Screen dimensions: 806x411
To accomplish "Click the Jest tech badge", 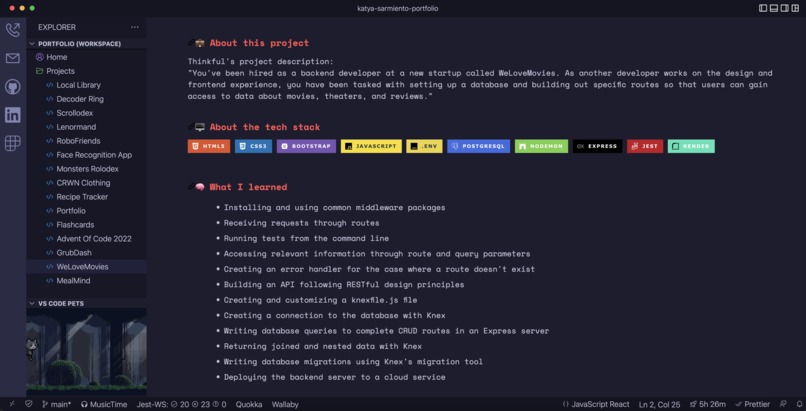I will (x=645, y=146).
